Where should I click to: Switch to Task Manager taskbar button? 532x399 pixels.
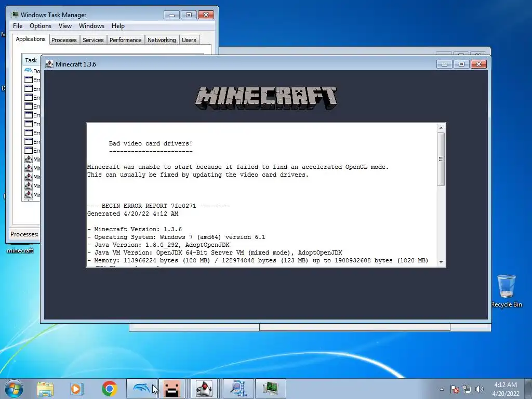click(x=270, y=389)
